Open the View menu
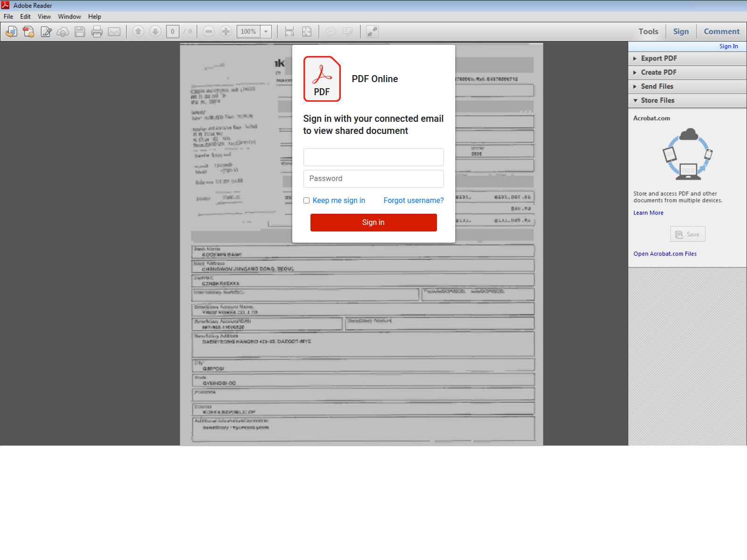 tap(44, 16)
